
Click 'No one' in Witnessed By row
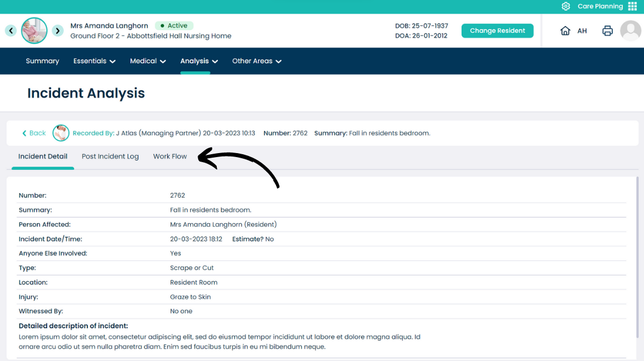click(181, 311)
